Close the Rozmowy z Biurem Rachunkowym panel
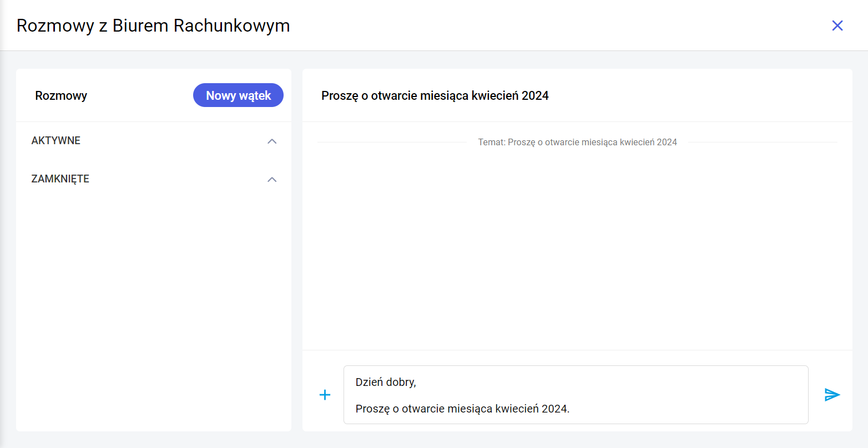Screen dimensions: 868x448 (837, 26)
